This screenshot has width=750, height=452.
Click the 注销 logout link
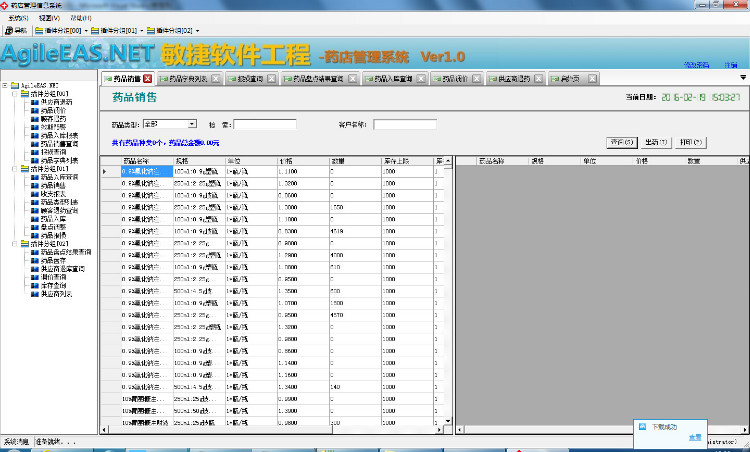coord(730,65)
